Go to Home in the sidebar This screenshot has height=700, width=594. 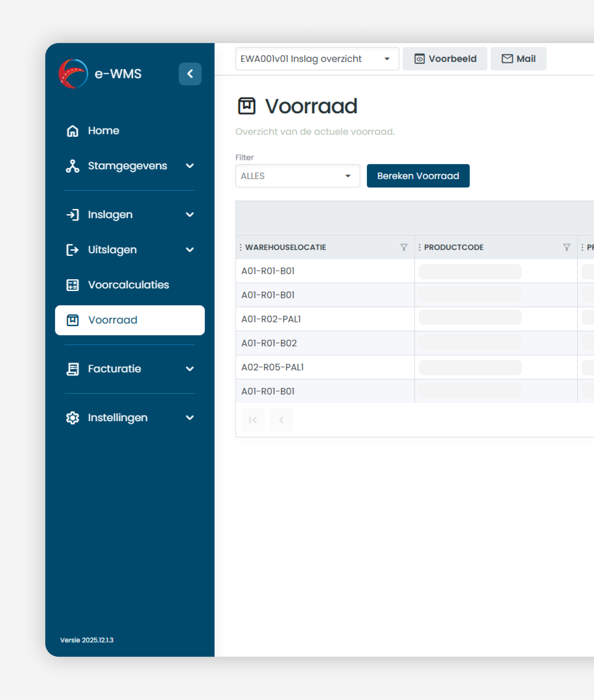103,130
